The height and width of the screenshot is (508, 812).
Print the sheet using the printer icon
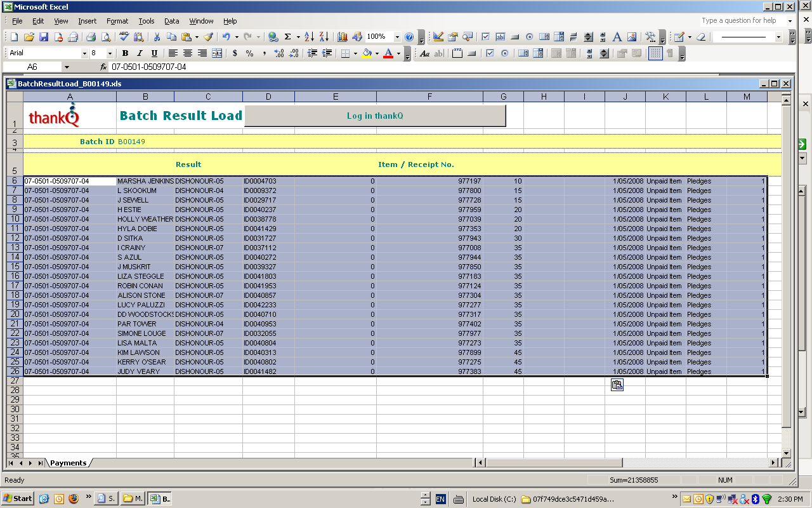(x=91, y=37)
